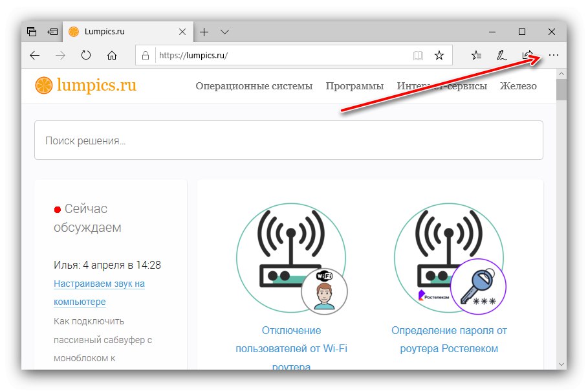Refresh the lumpics.ru page
Image resolution: width=588 pixels, height=391 pixels.
point(86,55)
